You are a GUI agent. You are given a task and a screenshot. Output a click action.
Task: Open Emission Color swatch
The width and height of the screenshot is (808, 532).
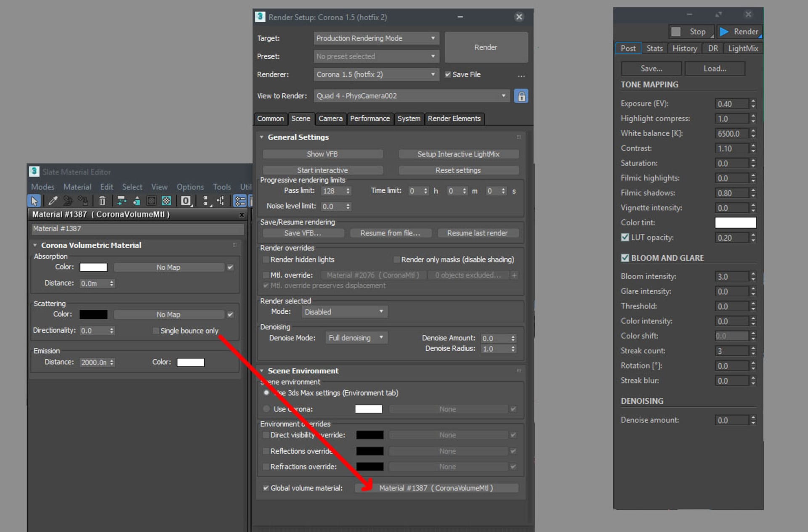coord(190,362)
